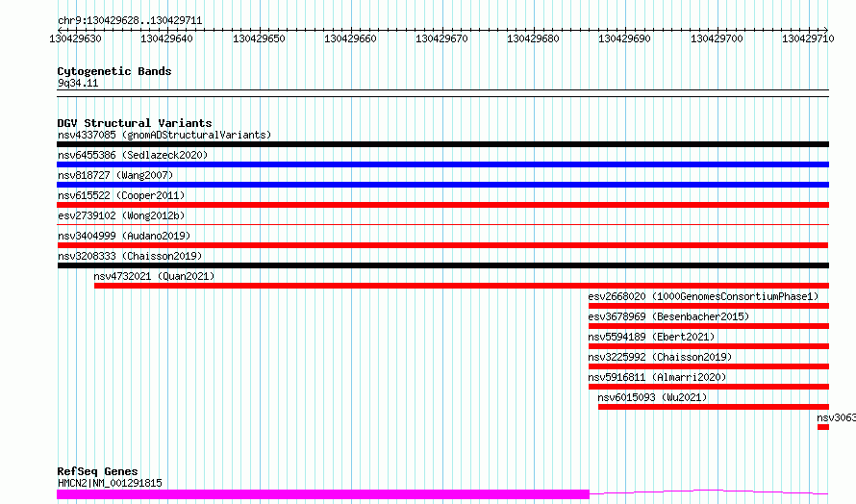This screenshot has width=856, height=504.
Task: Select nsv4732021 (Quan2021) label
Action: tap(154, 276)
